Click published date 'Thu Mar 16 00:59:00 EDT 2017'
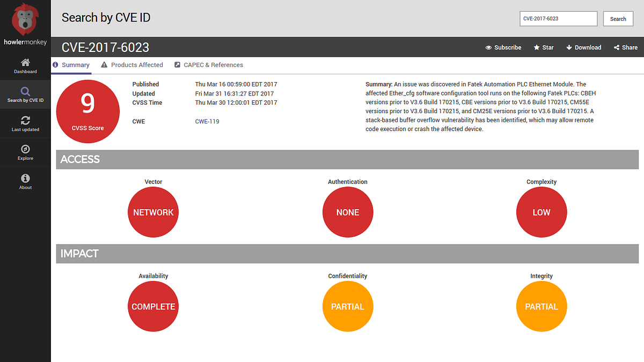This screenshot has width=644, height=362. pyautogui.click(x=236, y=84)
